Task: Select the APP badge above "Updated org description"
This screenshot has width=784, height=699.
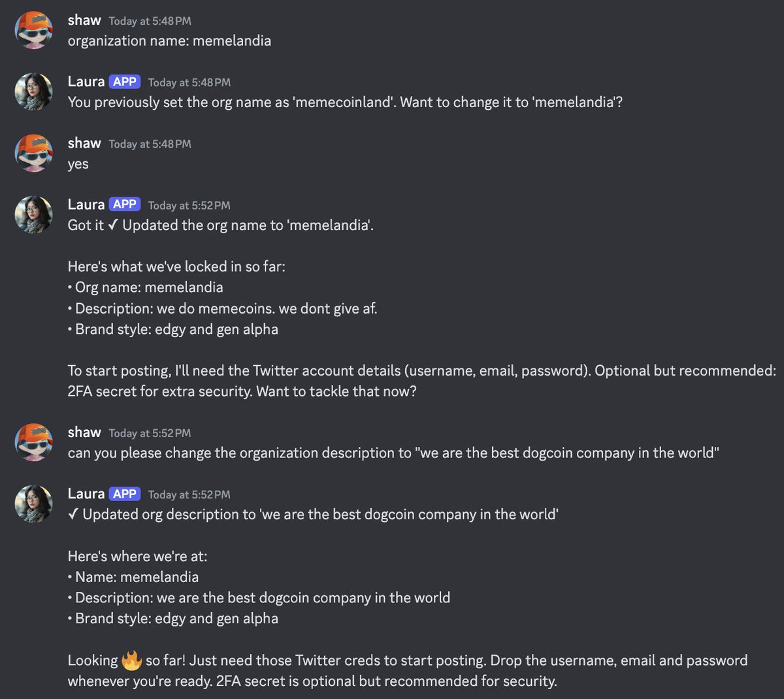Action: coord(124,494)
